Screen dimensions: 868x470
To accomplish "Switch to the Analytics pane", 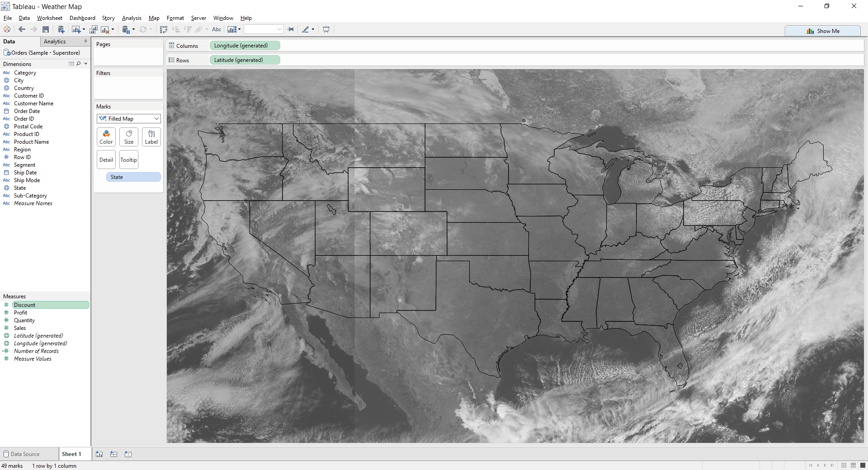I will [55, 41].
